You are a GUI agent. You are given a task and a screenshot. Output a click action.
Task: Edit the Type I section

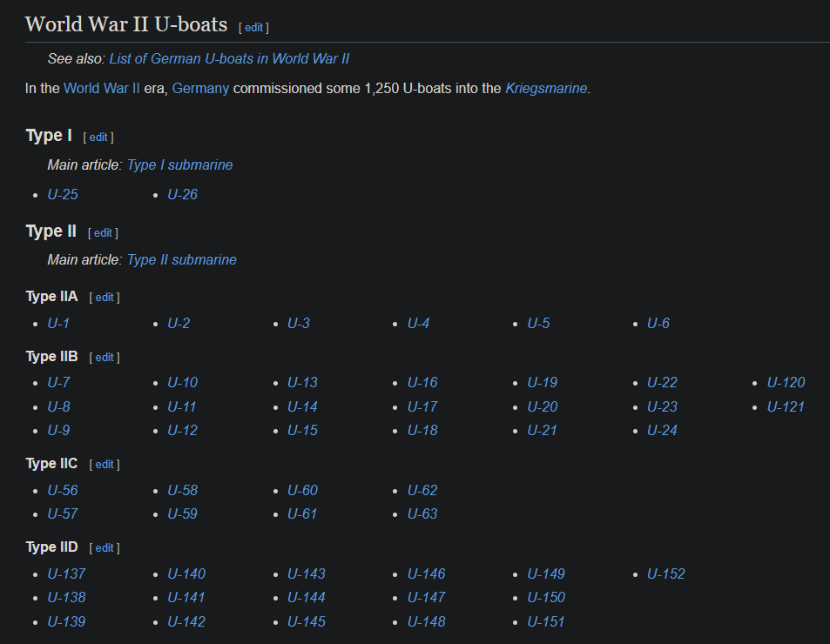[x=98, y=137]
